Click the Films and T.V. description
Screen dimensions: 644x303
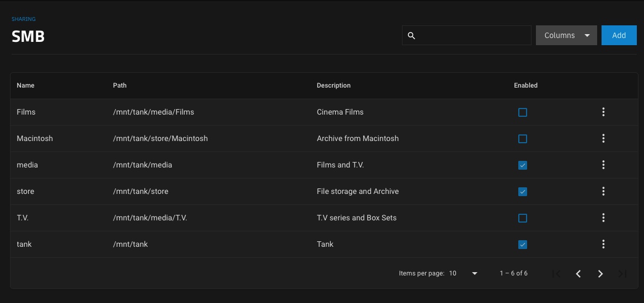pos(341,165)
